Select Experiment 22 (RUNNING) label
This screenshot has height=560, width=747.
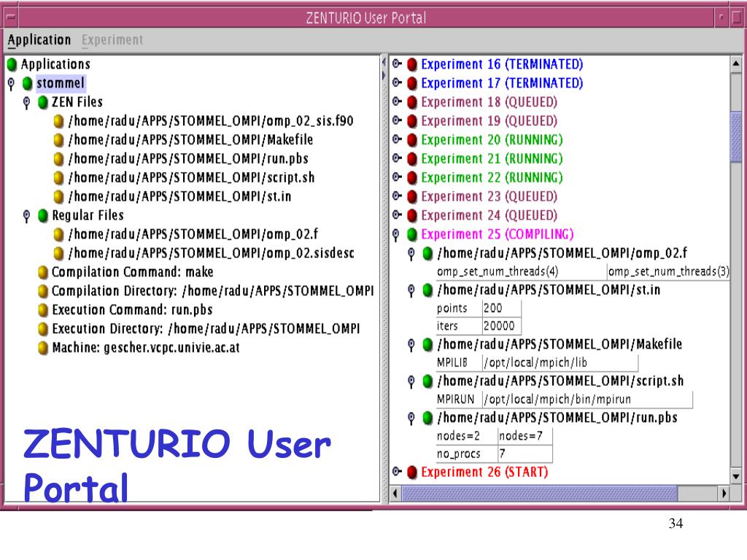click(x=492, y=177)
